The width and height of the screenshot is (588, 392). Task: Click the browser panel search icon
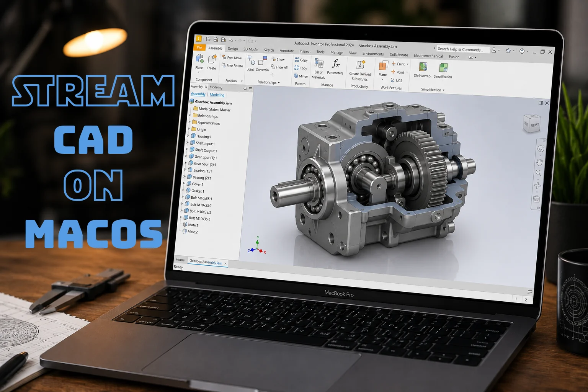click(245, 88)
